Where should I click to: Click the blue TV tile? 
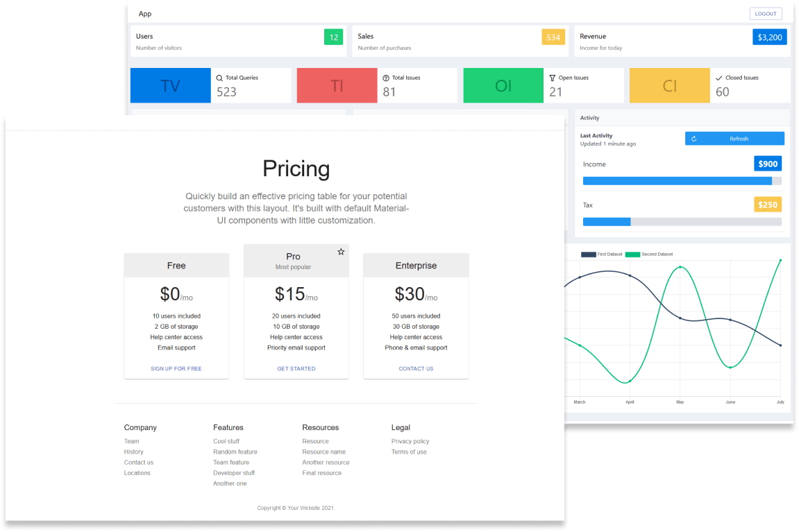click(170, 85)
